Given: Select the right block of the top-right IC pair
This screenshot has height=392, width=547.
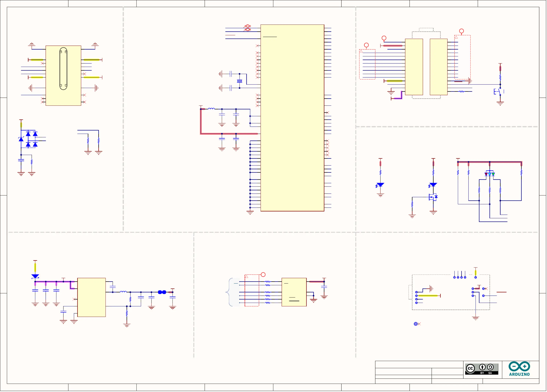Looking at the screenshot, I should click(x=438, y=67).
